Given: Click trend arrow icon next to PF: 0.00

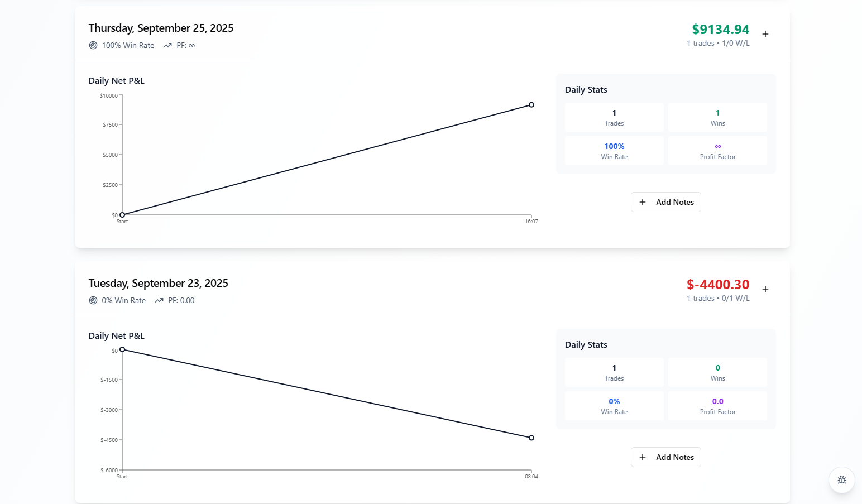Looking at the screenshot, I should pos(159,300).
